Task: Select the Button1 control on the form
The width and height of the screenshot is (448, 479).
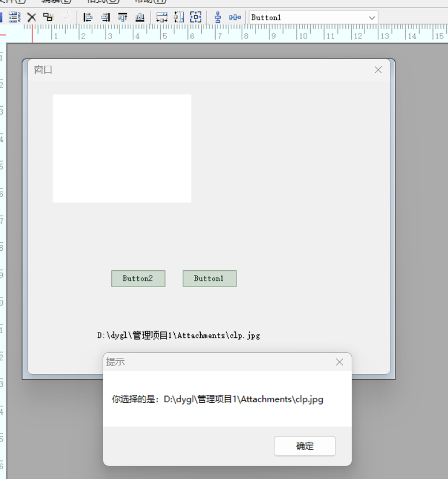Action: 209,278
